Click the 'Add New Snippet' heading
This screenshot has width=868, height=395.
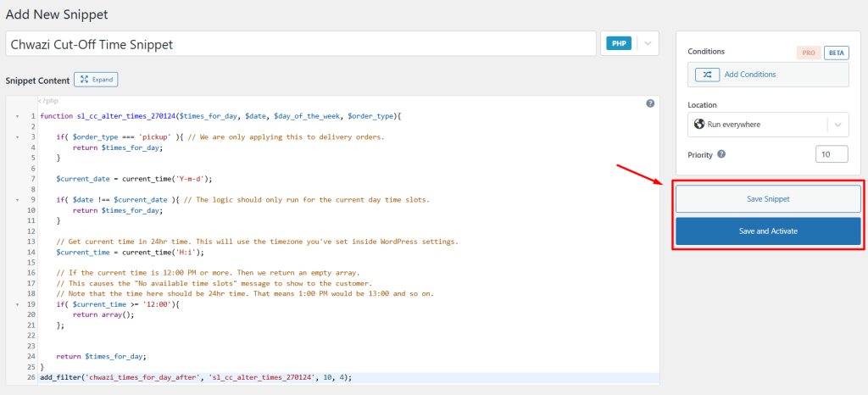coord(57,14)
